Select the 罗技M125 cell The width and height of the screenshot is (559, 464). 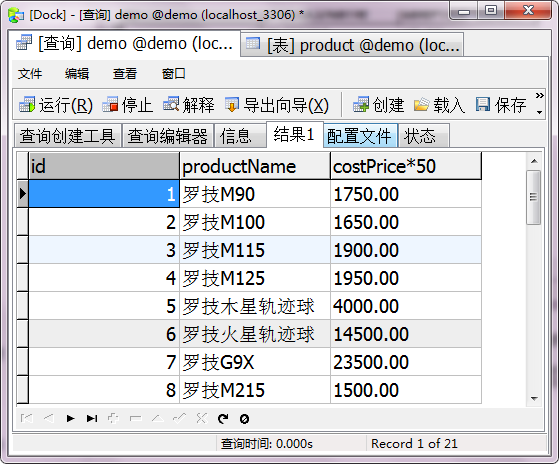pyautogui.click(x=255, y=278)
